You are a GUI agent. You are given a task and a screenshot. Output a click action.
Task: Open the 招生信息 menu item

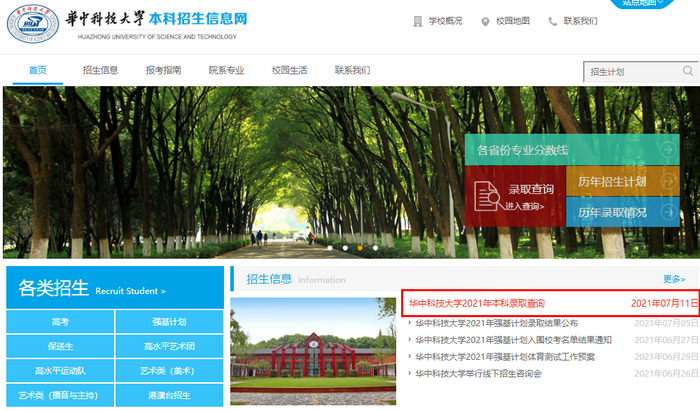click(x=100, y=70)
